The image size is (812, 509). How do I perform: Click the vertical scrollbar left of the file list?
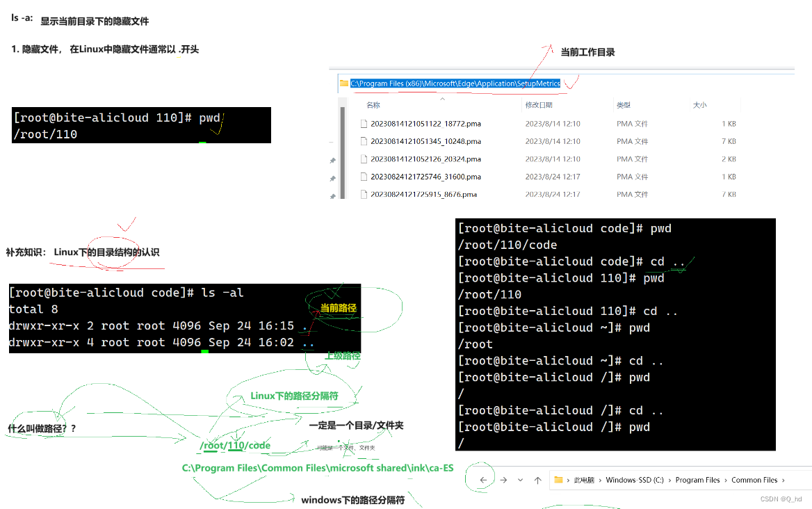point(342,153)
